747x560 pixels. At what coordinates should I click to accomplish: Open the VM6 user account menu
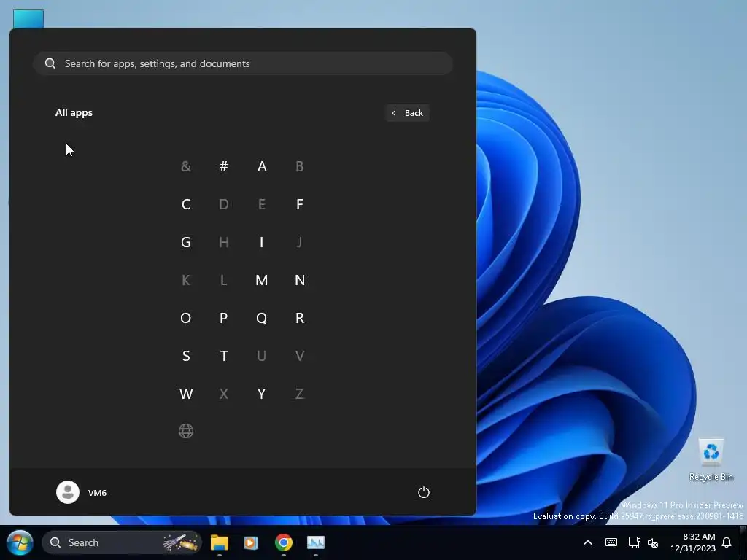[82, 492]
